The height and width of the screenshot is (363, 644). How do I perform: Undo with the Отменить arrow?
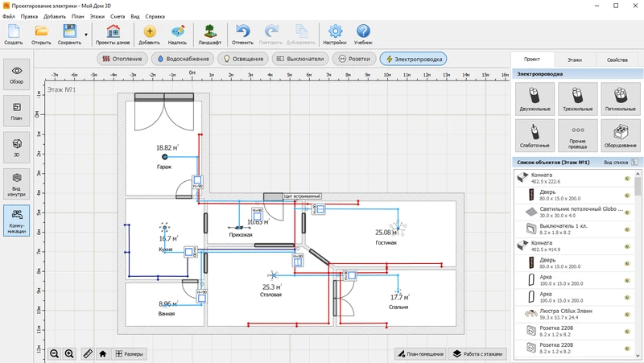coord(242,34)
